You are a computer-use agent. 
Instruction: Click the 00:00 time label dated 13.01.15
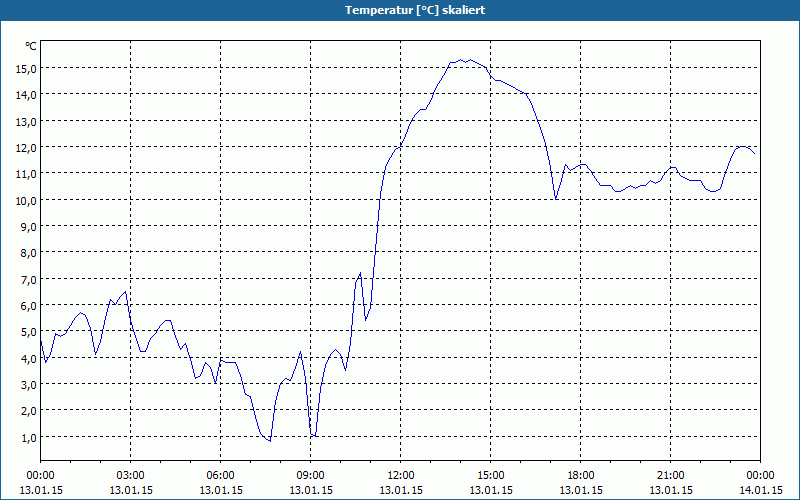point(41,476)
